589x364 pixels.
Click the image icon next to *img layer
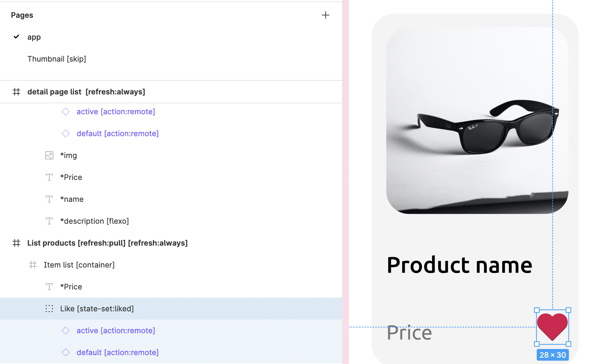click(x=49, y=155)
